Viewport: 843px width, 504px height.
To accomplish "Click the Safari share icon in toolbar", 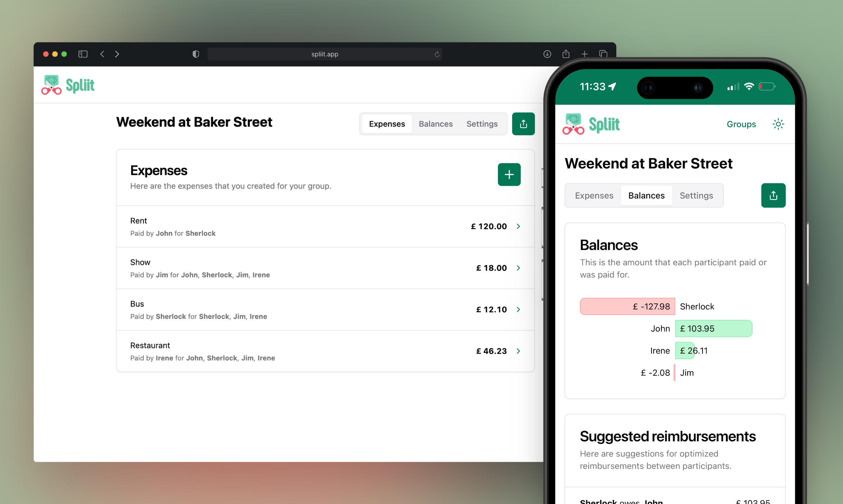I will (x=566, y=54).
